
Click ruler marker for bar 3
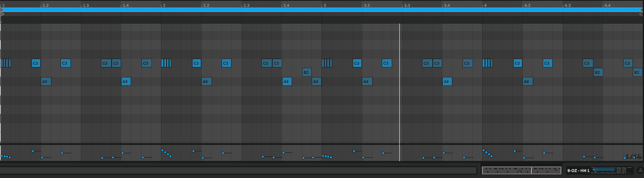coord(325,6)
